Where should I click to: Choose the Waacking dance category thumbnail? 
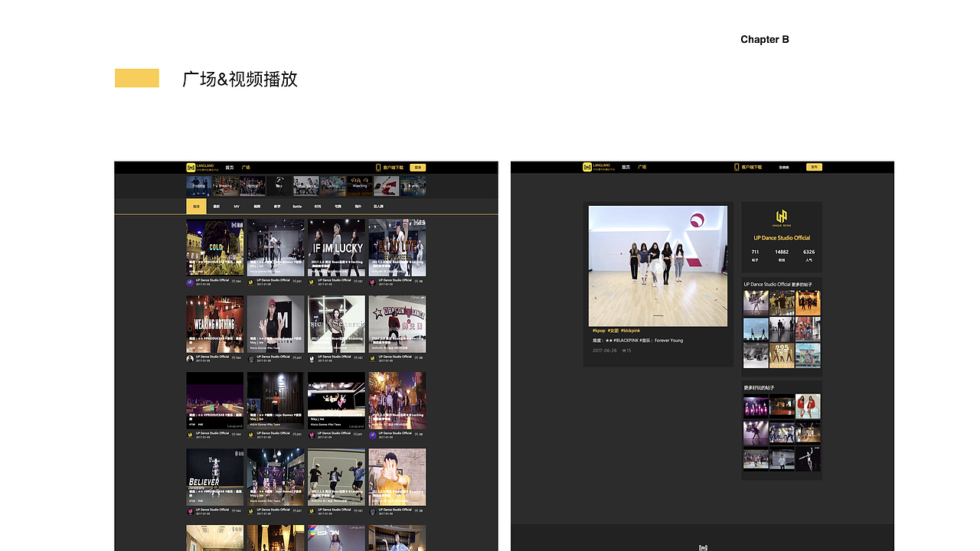tap(360, 185)
